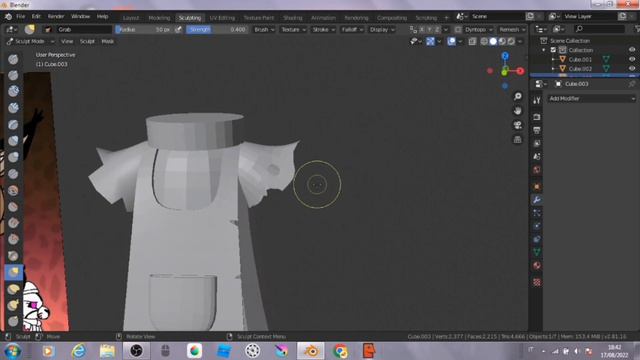Open the Modifiers wrench properties tab
The height and width of the screenshot is (360, 640).
pyautogui.click(x=537, y=200)
